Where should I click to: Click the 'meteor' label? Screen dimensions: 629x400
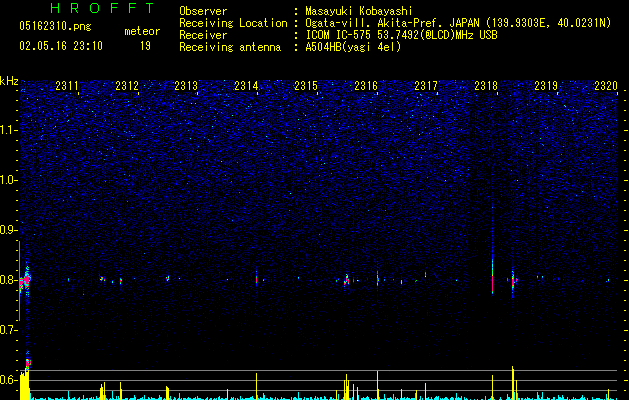[x=142, y=31]
